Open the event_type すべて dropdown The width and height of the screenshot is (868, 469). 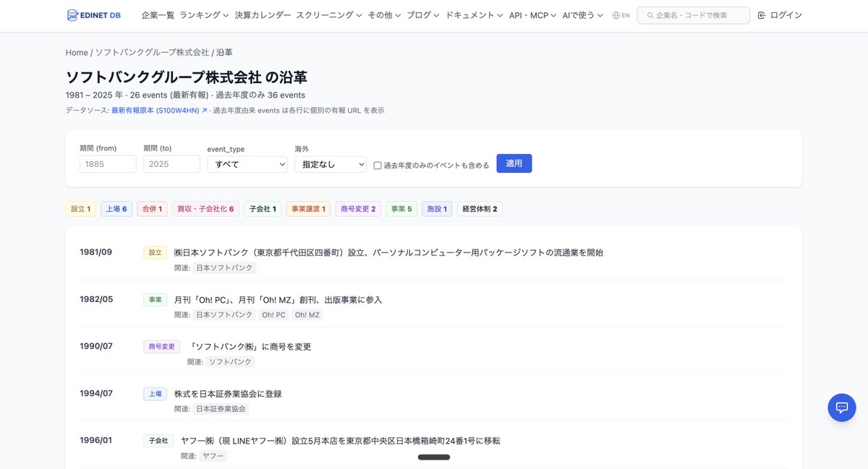(x=247, y=164)
